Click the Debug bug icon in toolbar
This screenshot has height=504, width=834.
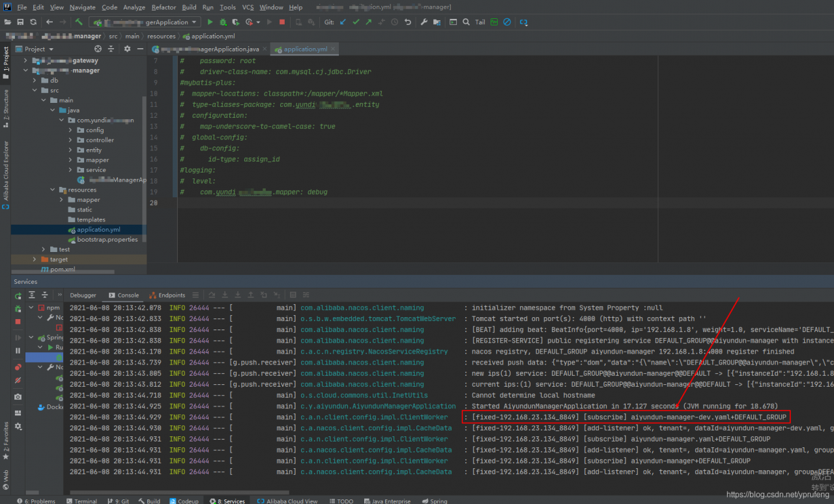coord(223,22)
